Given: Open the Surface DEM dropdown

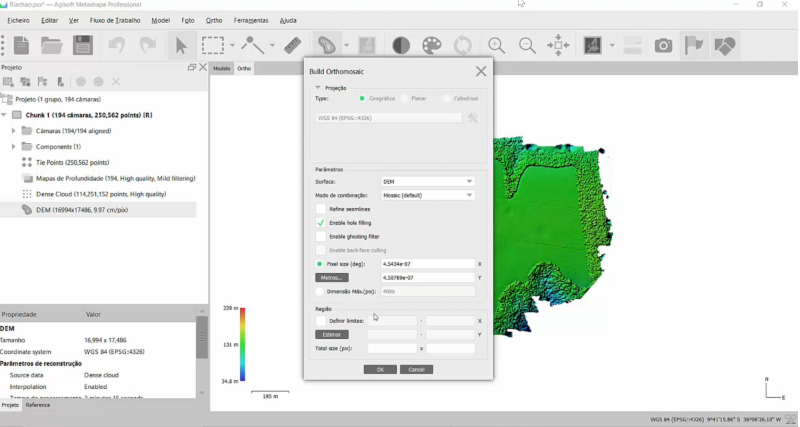Looking at the screenshot, I should point(428,182).
